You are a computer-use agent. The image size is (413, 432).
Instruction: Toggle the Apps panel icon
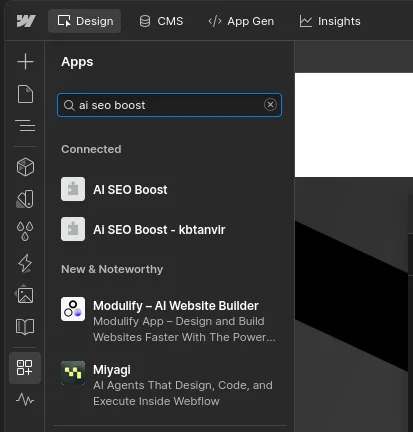point(25,368)
